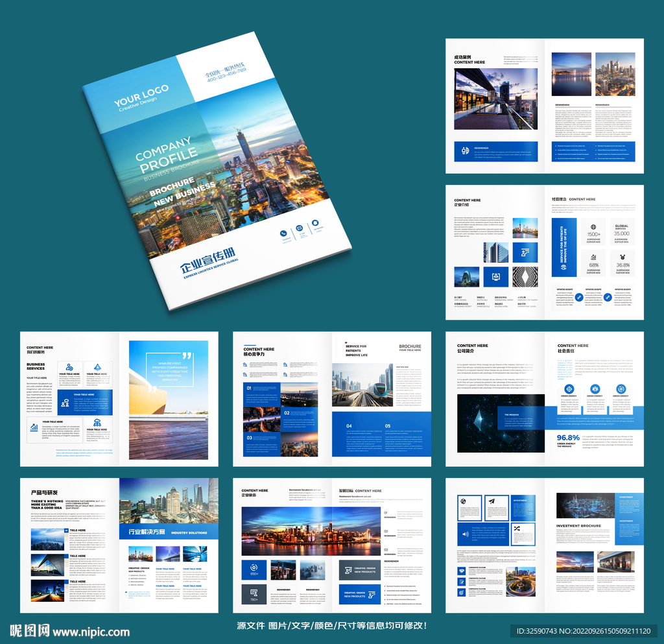Open the starry space diamond photo
664x644 pixels.
click(501, 423)
